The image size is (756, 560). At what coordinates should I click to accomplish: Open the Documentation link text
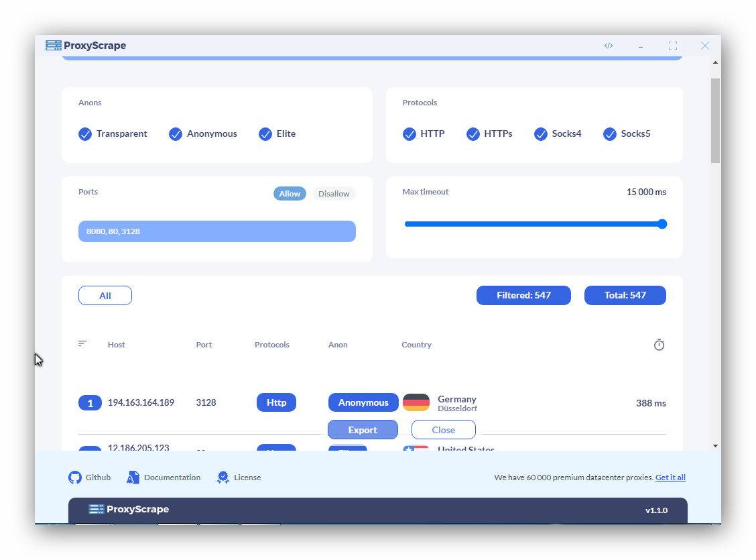click(172, 477)
